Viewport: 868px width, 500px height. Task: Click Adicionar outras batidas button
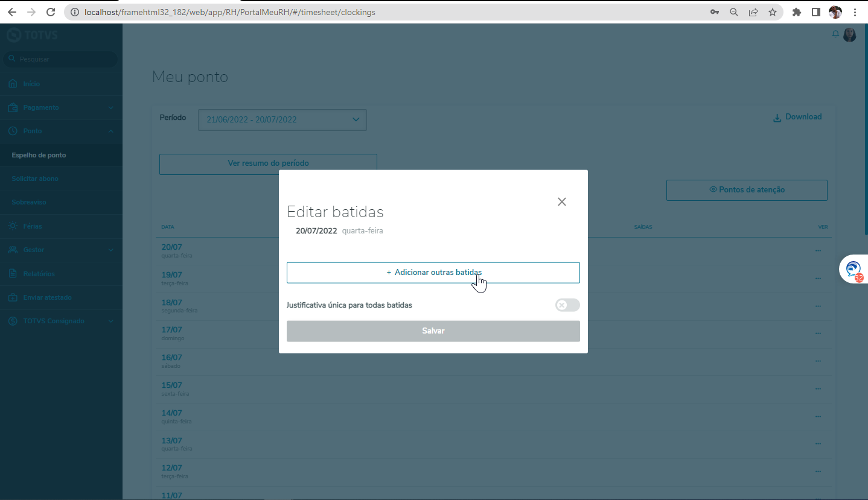[433, 273]
